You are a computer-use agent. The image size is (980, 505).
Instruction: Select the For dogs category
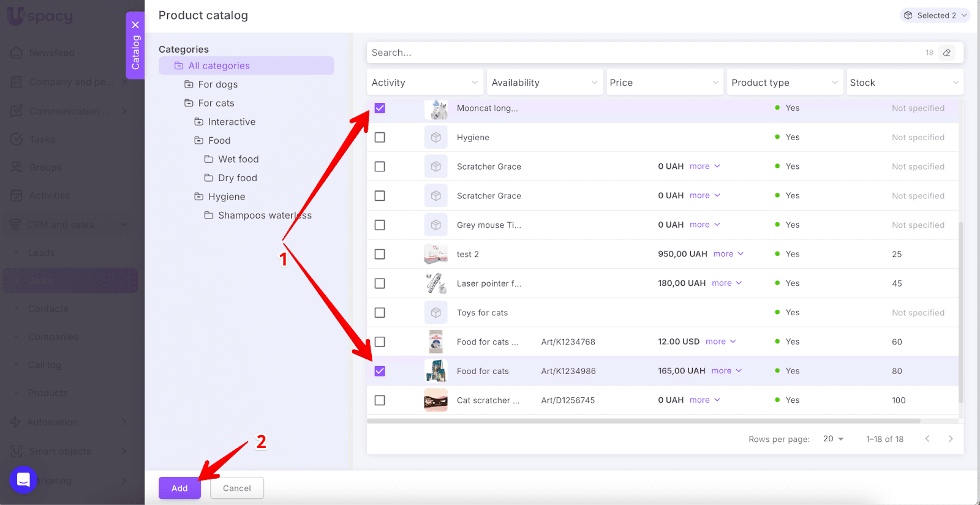pyautogui.click(x=217, y=84)
